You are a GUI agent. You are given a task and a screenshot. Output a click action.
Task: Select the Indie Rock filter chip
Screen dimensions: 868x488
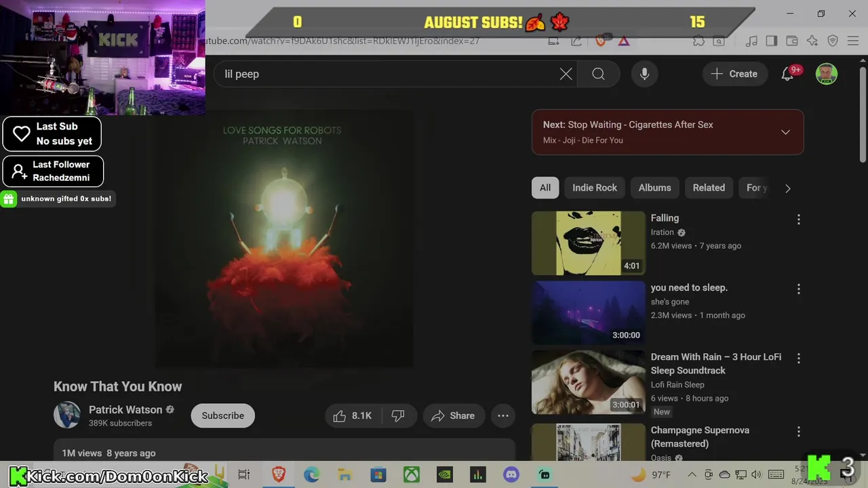click(595, 188)
